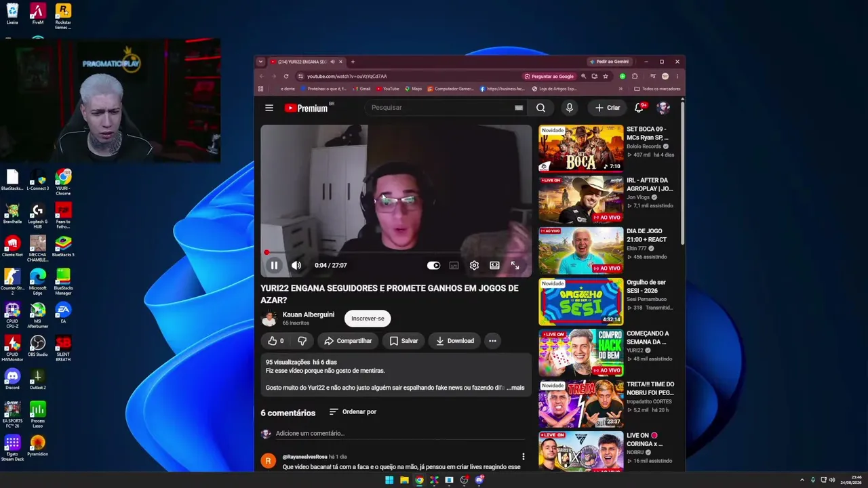868x488 pixels.
Task: Click the Chrome address bar URL
Action: pos(347,77)
